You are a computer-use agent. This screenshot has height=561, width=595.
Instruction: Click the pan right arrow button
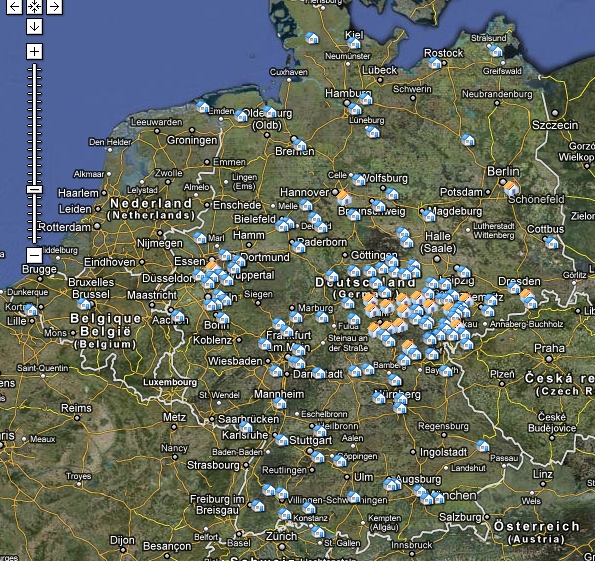(x=54, y=6)
